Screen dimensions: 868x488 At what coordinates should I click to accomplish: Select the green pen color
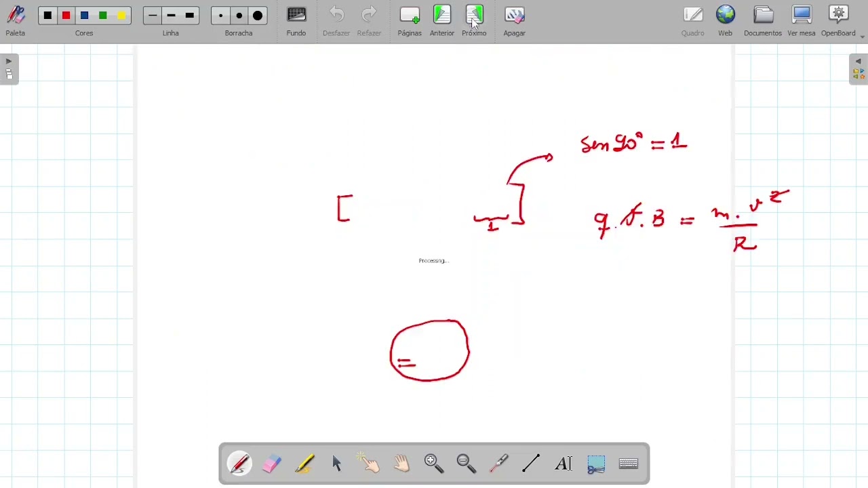click(102, 16)
